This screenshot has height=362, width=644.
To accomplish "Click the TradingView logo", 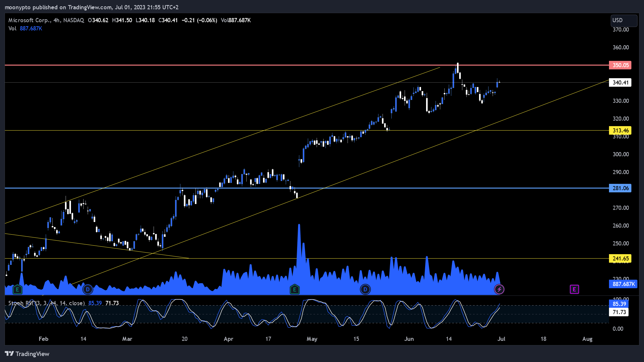I will tap(27, 354).
